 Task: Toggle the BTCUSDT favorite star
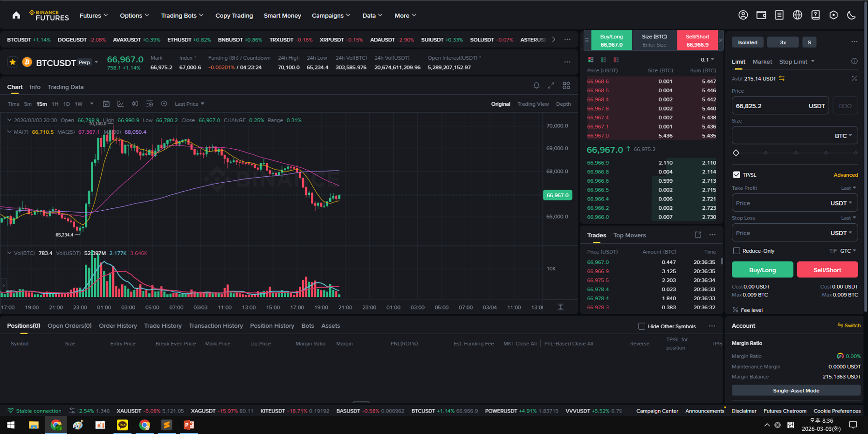(13, 62)
